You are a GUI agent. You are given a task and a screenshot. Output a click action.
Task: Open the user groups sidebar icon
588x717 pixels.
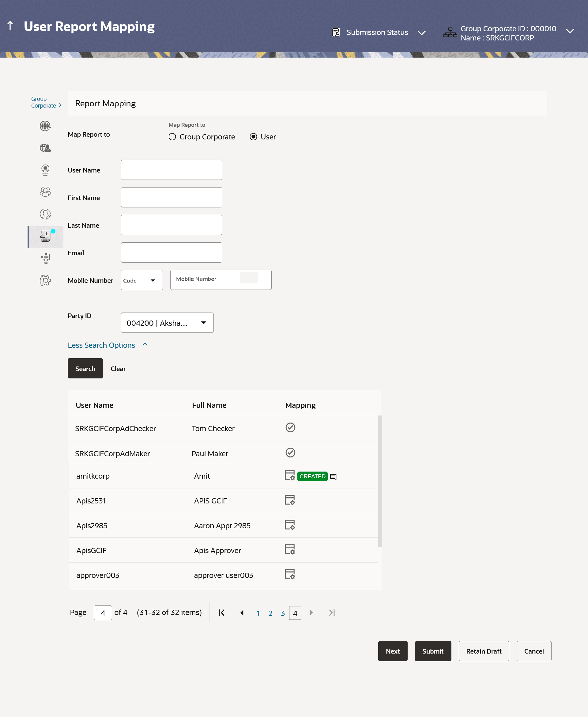pos(45,192)
